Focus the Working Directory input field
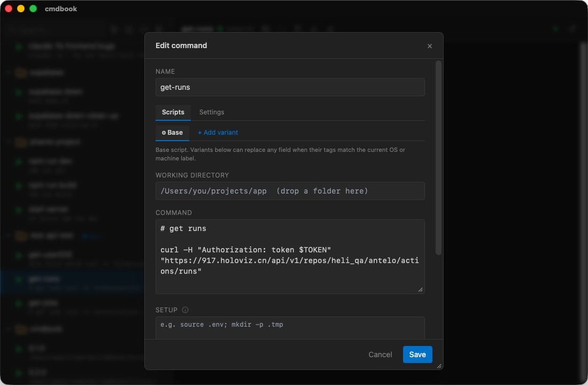 [x=290, y=191]
